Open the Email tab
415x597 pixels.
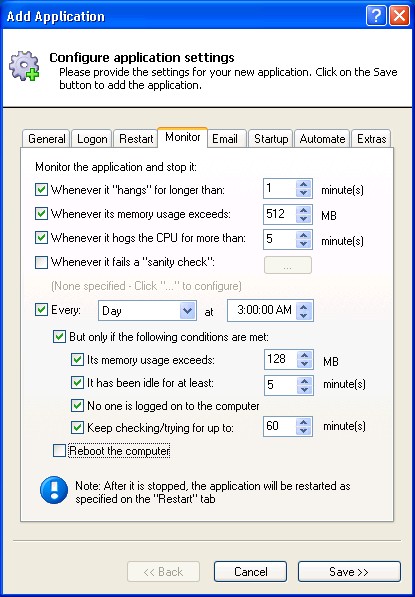pos(225,139)
